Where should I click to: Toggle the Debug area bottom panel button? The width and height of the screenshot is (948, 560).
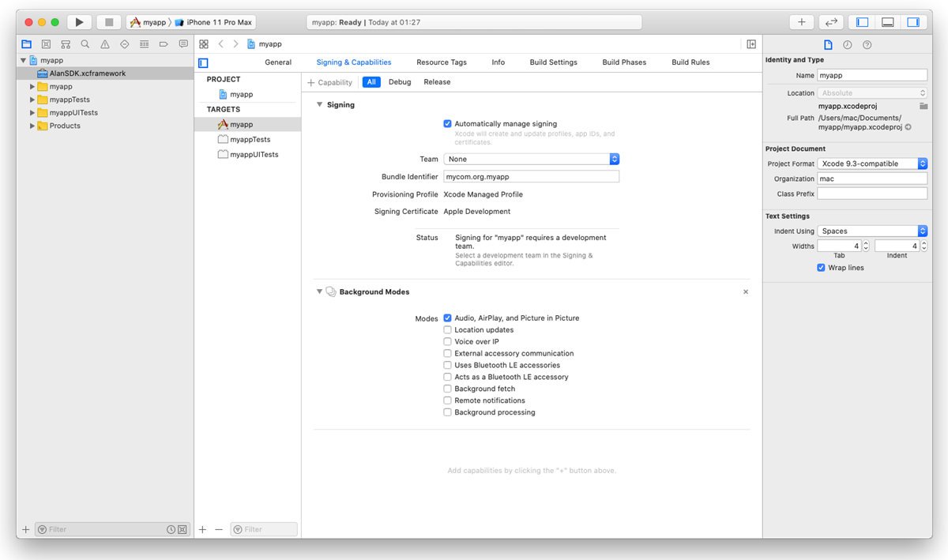[x=887, y=22]
